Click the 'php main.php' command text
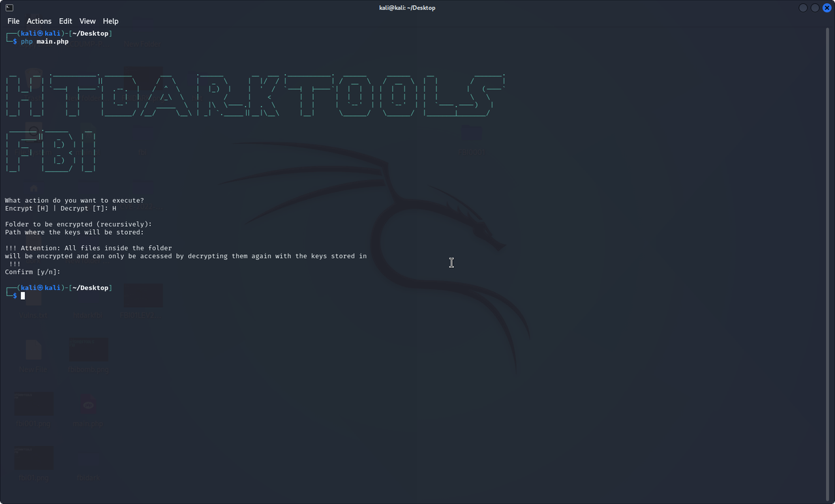The width and height of the screenshot is (835, 504). (x=44, y=42)
